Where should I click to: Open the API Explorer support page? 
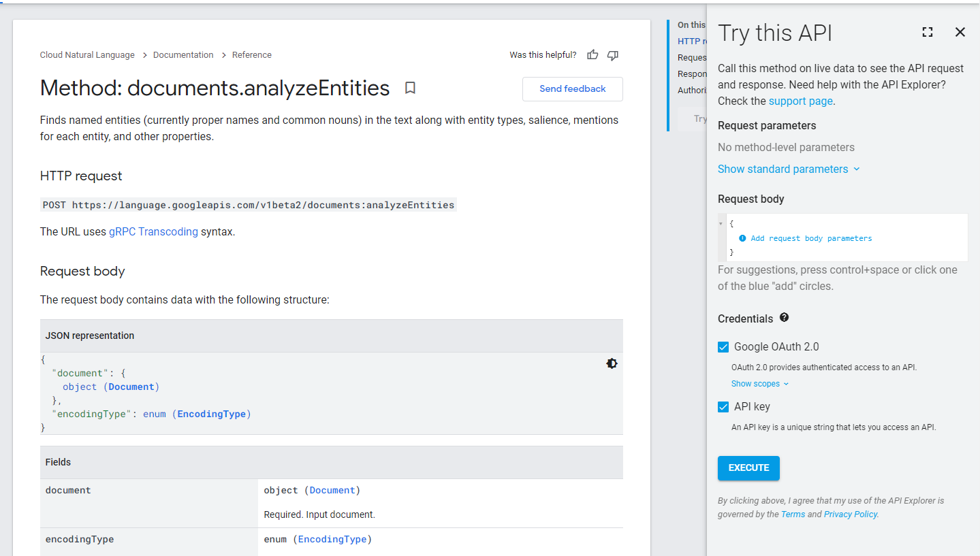pyautogui.click(x=800, y=101)
